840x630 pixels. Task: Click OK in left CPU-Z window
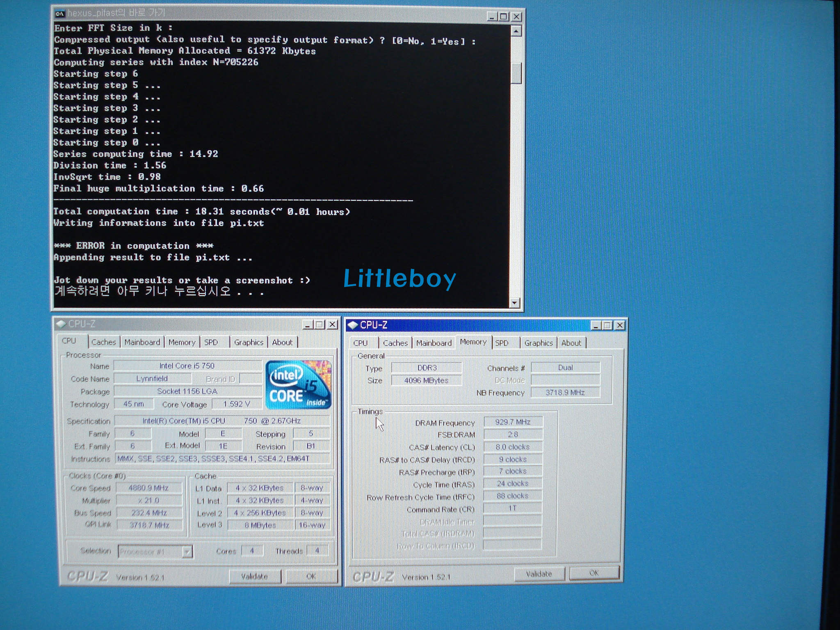[311, 576]
